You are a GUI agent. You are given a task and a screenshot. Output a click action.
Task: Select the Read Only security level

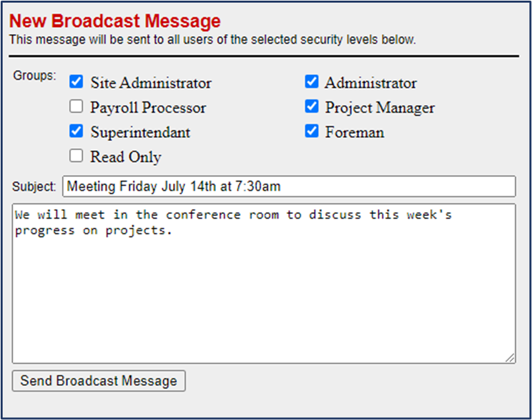(x=76, y=156)
